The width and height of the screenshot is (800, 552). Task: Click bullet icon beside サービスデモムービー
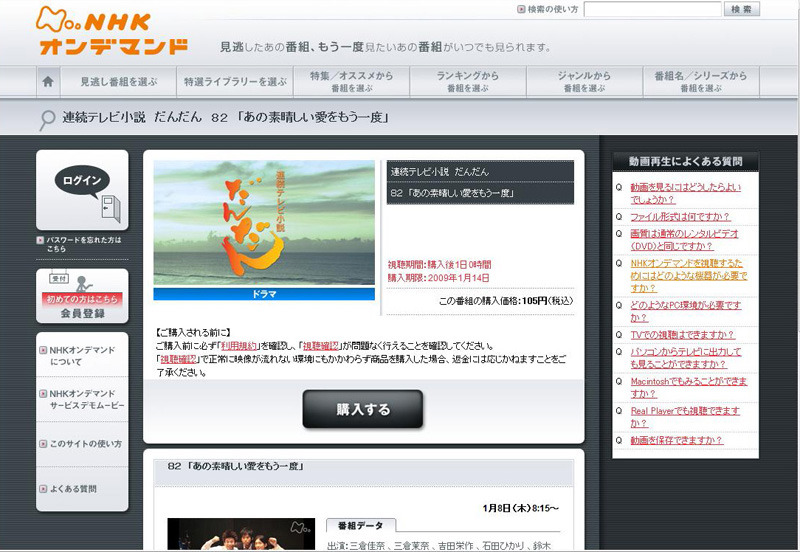pyautogui.click(x=43, y=393)
